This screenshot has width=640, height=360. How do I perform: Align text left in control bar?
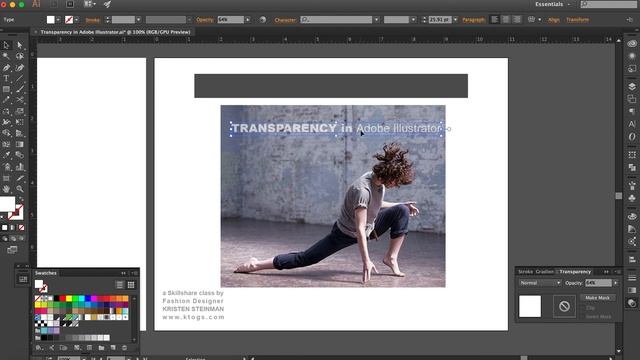[494, 20]
